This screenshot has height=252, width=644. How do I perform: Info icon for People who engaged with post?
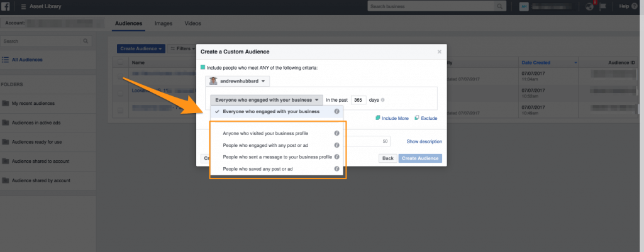337,145
